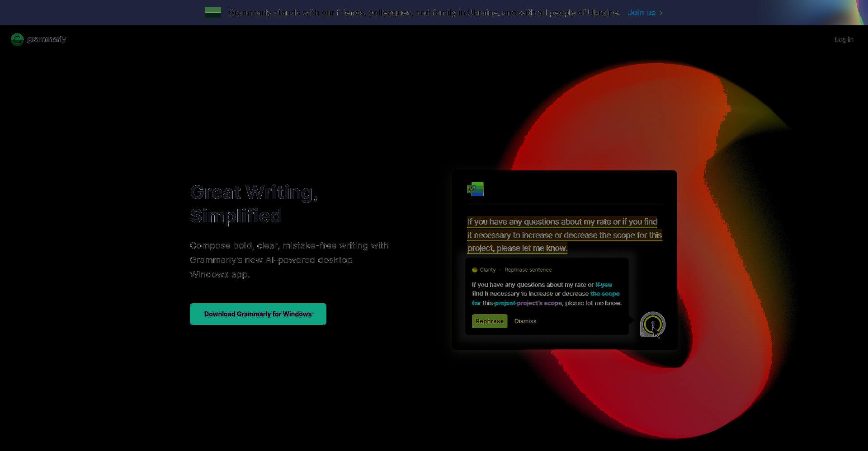Click the chevron next to Join us

click(661, 13)
